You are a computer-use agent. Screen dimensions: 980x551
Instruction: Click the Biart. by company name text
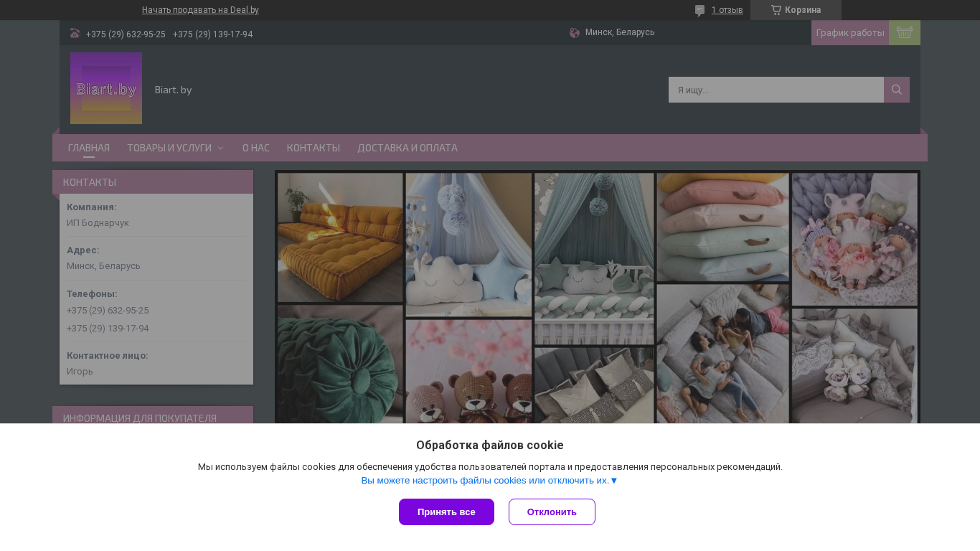tap(173, 90)
